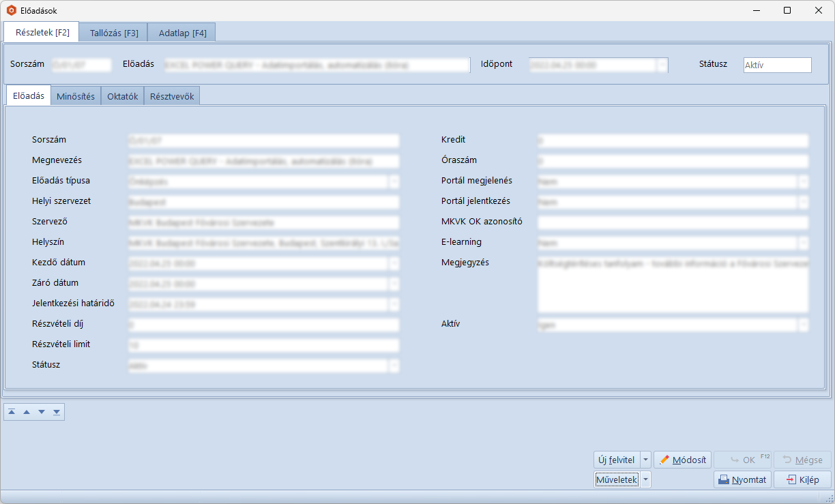Viewport: 835px width, 504px height.
Task: Click the Módosít pencil button
Action: click(682, 460)
